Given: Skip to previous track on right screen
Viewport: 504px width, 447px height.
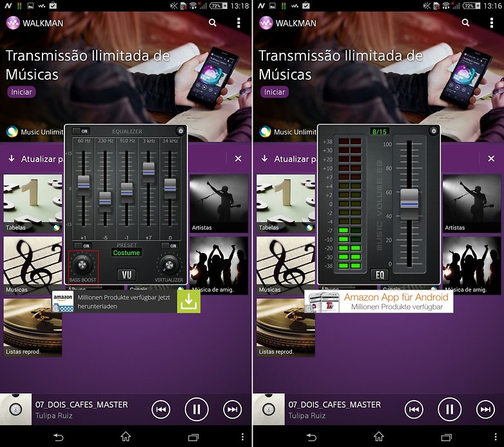Looking at the screenshot, I should (414, 410).
